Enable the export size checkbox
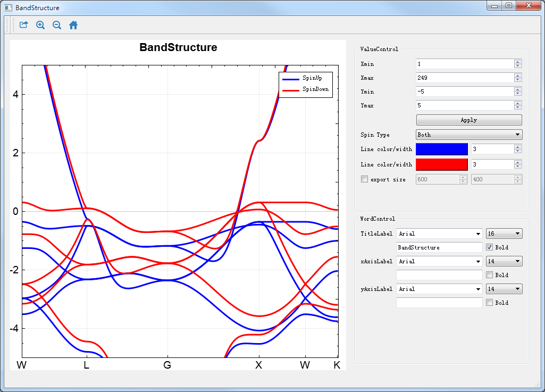545x392 pixels. click(364, 179)
